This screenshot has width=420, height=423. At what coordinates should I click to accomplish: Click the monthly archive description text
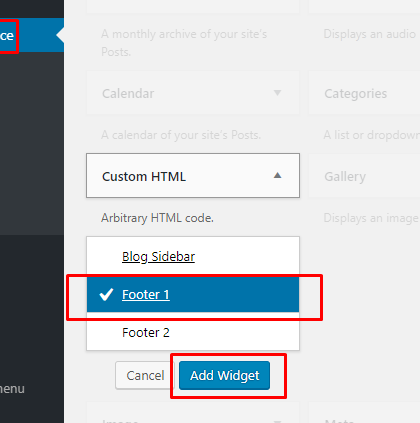pos(184,43)
